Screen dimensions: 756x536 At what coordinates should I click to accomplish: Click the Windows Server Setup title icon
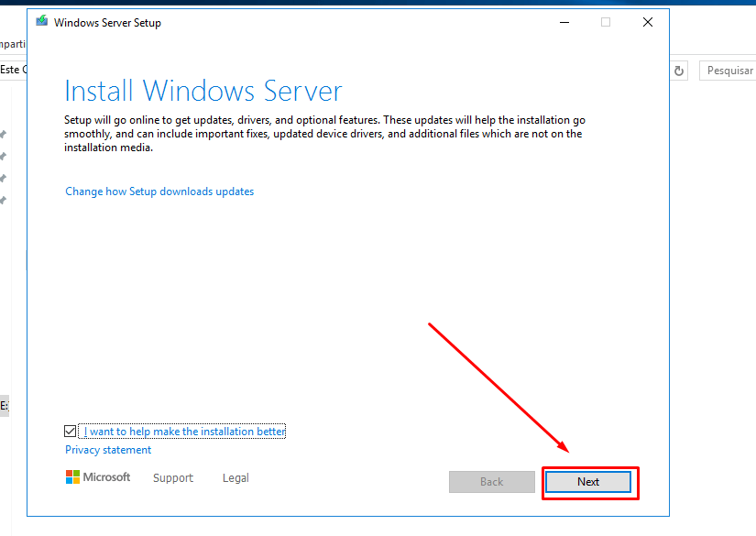click(42, 21)
